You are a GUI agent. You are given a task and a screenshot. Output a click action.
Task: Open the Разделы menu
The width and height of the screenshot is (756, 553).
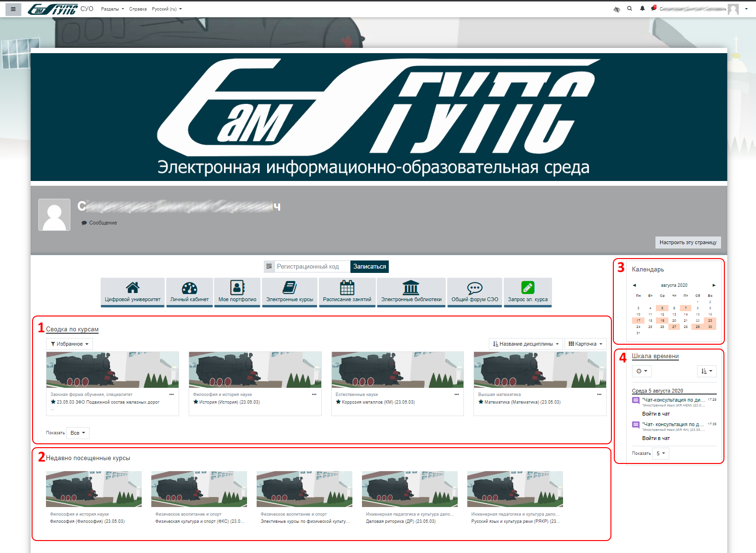113,9
